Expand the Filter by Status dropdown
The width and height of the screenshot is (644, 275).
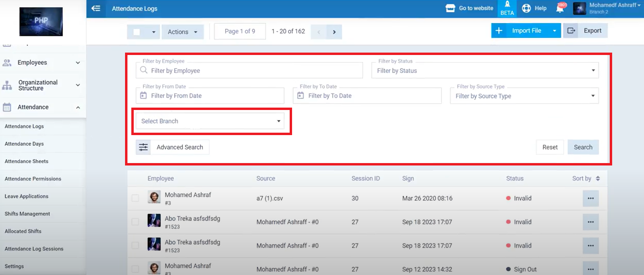pyautogui.click(x=485, y=70)
